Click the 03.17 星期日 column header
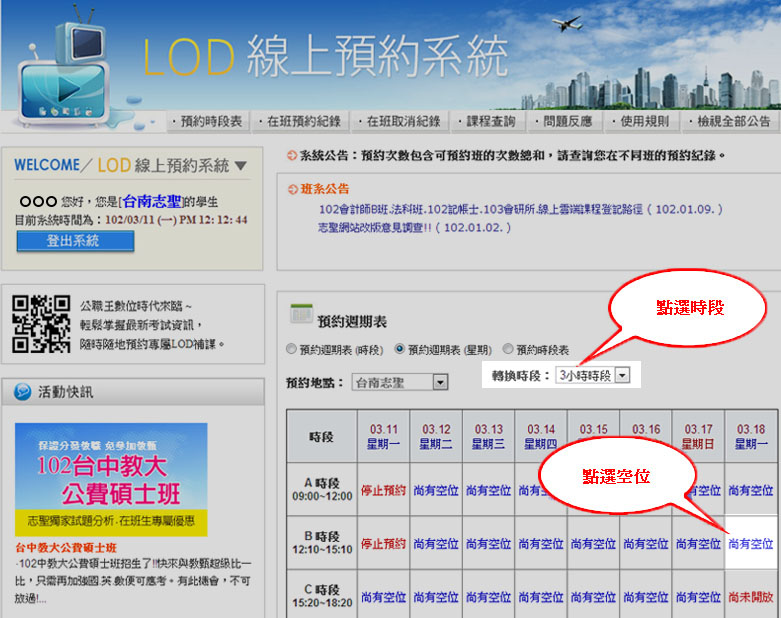This screenshot has height=618, width=781. tap(698, 437)
